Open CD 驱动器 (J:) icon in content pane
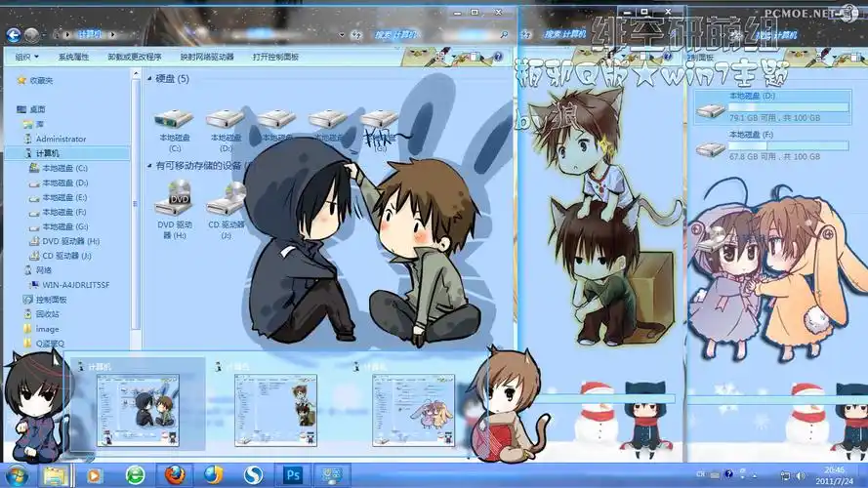 (226, 210)
